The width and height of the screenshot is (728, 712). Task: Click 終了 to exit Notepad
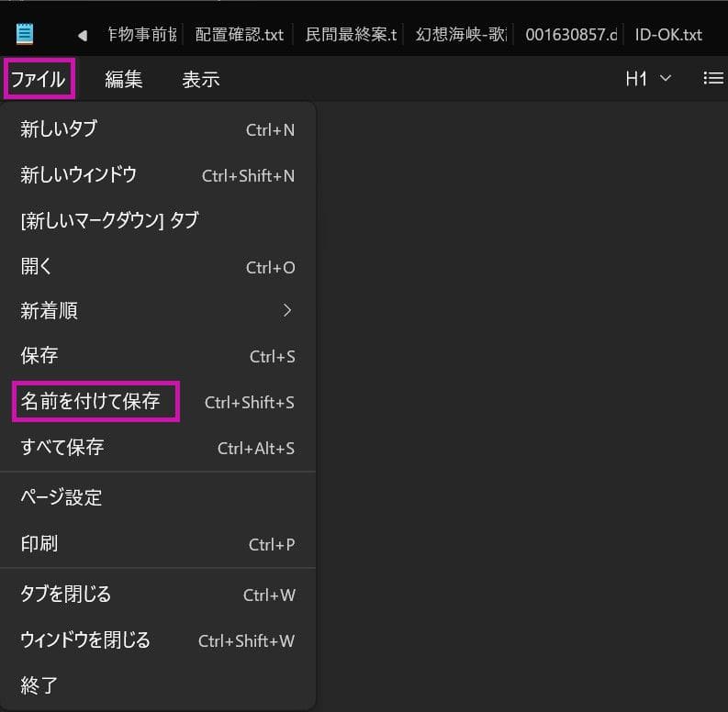pos(158,684)
